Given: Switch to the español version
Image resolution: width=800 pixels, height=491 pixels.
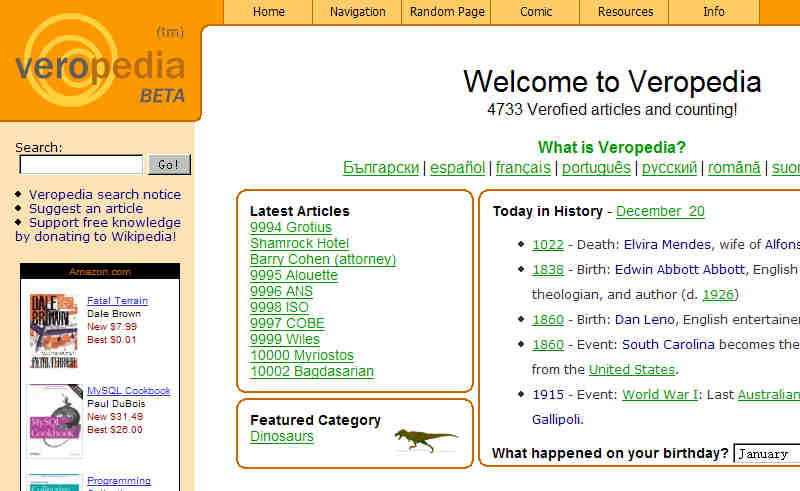Looking at the screenshot, I should click(x=457, y=167).
